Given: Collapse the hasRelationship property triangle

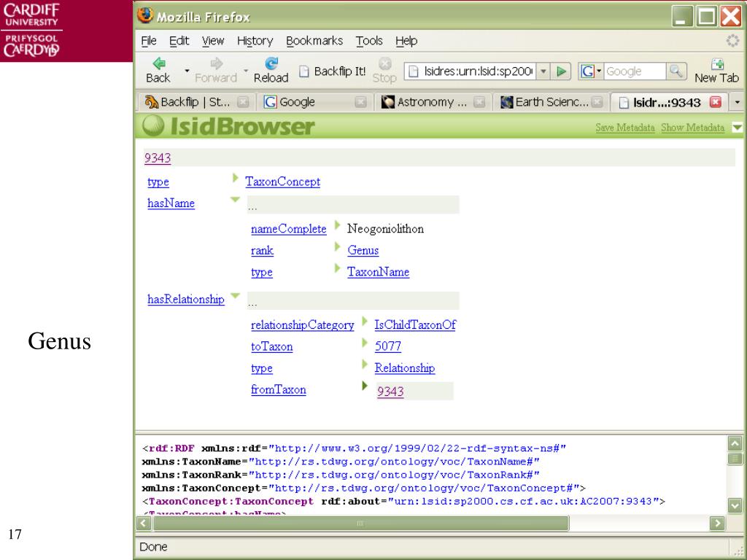Looking at the screenshot, I should (x=236, y=296).
